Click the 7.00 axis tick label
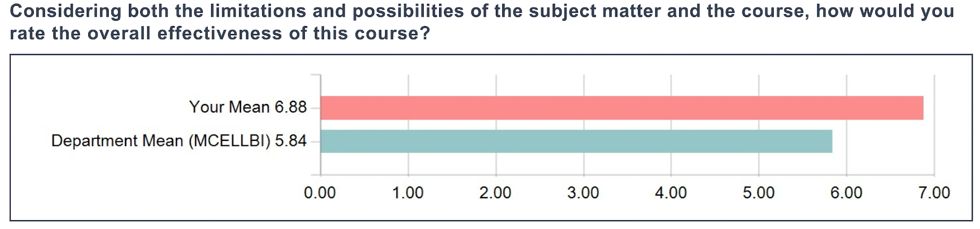Image resolution: width=980 pixels, height=229 pixels. (934, 193)
